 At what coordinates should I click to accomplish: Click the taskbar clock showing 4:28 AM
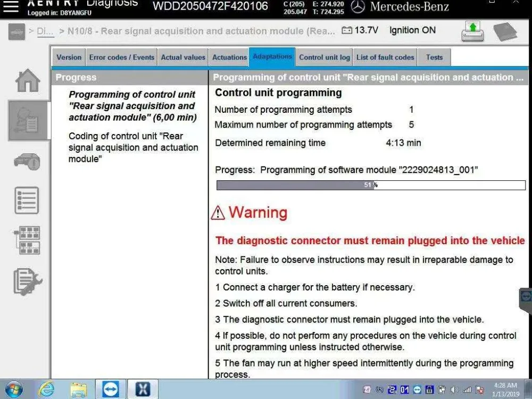(505, 389)
